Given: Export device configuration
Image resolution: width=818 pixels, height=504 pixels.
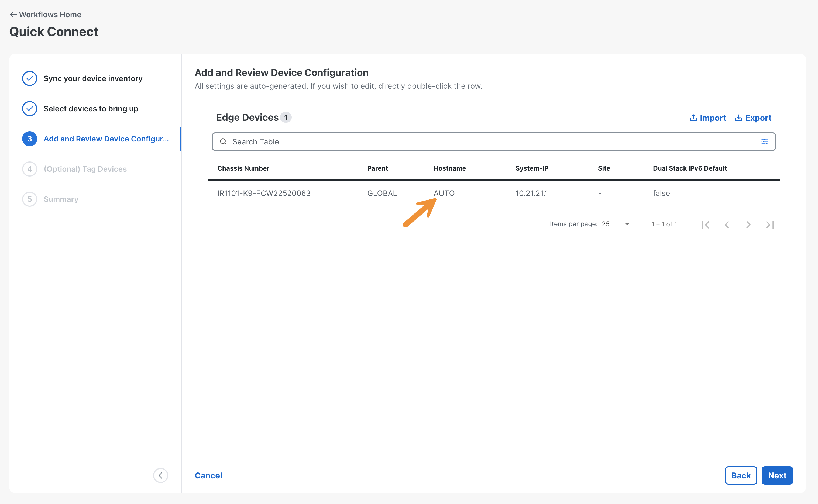Looking at the screenshot, I should (753, 118).
